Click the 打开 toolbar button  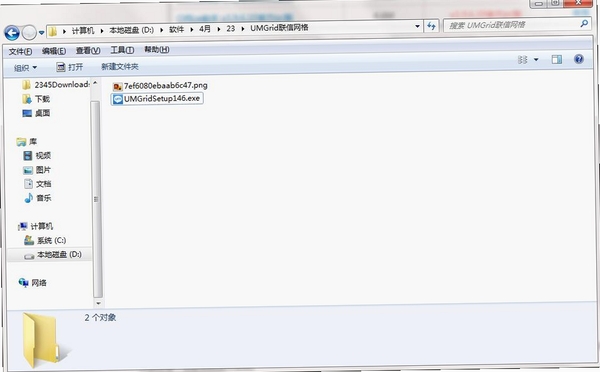click(69, 67)
